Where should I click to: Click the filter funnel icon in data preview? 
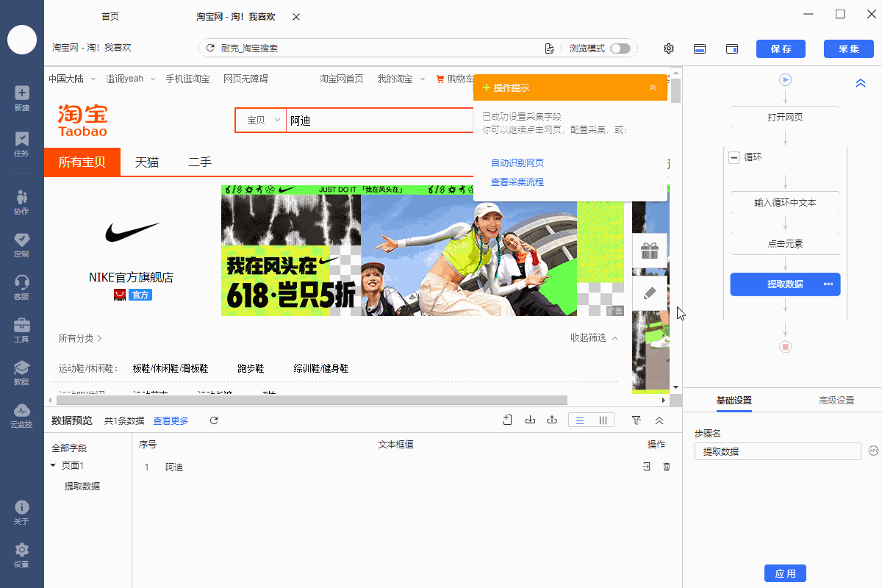(x=637, y=420)
